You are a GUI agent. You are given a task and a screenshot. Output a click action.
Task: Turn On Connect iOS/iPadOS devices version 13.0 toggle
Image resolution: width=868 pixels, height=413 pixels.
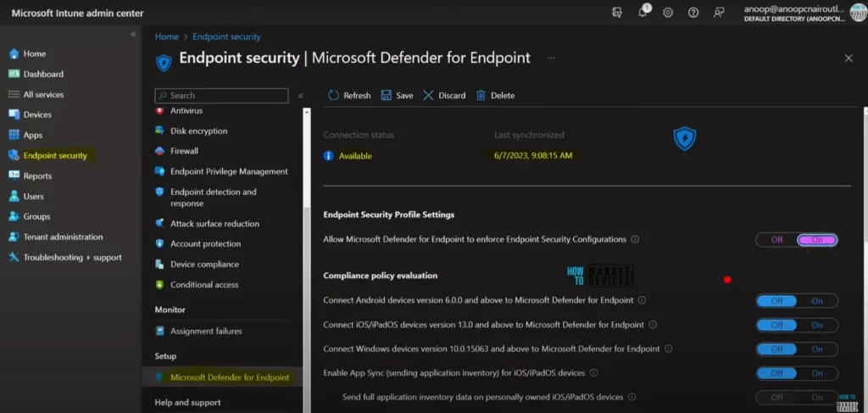tap(817, 325)
